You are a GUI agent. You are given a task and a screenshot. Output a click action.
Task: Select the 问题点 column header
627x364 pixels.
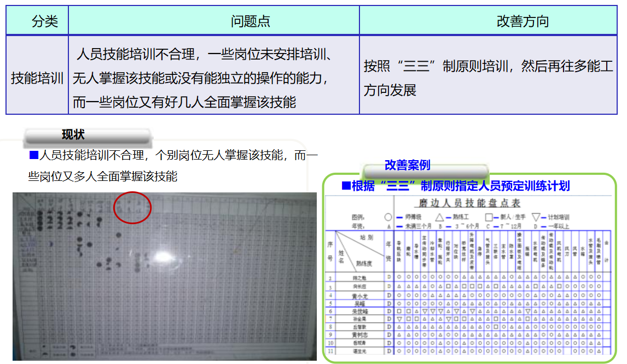pos(213,21)
